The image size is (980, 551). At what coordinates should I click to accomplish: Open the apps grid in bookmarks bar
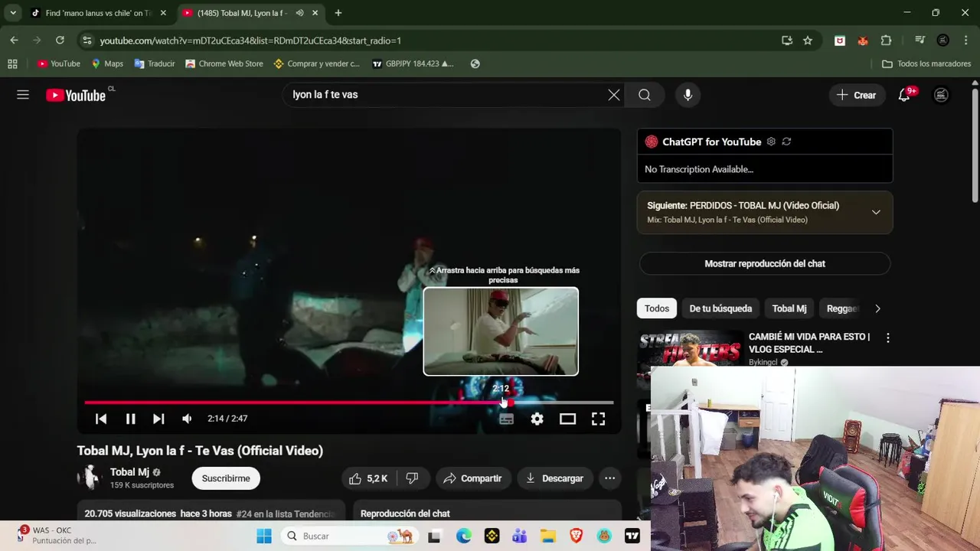(x=12, y=64)
